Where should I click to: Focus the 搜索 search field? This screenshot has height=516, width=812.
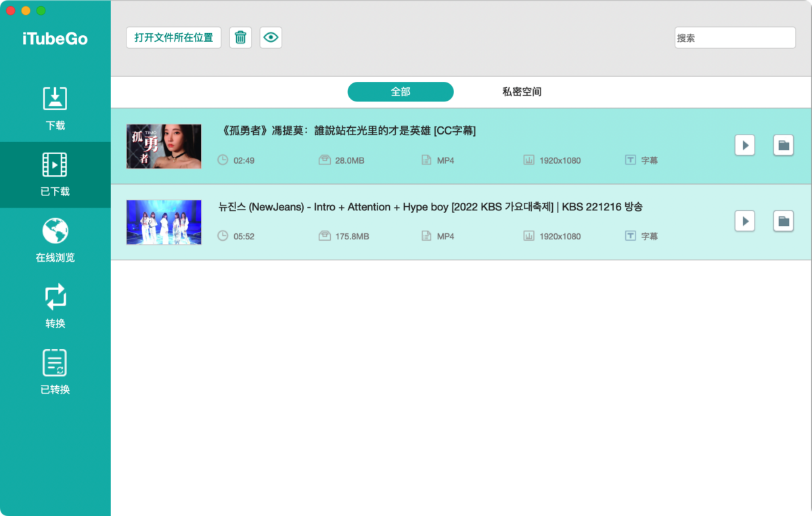point(735,38)
